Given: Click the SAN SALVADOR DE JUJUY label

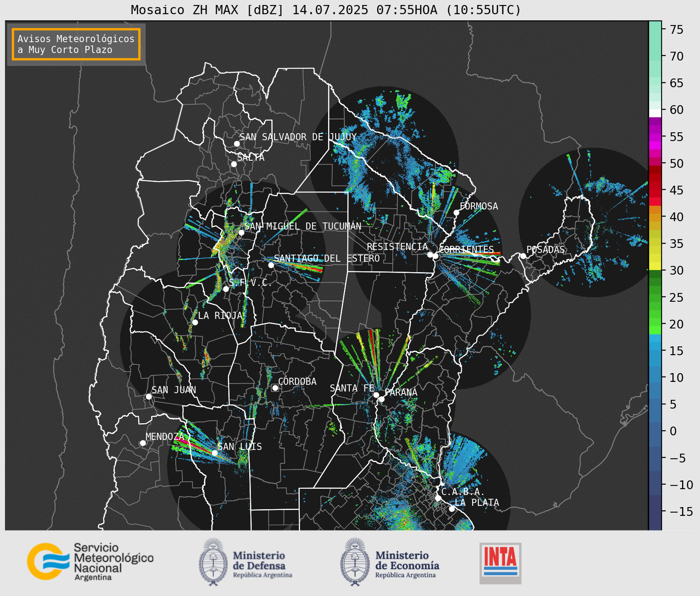Looking at the screenshot, I should 298,137.
